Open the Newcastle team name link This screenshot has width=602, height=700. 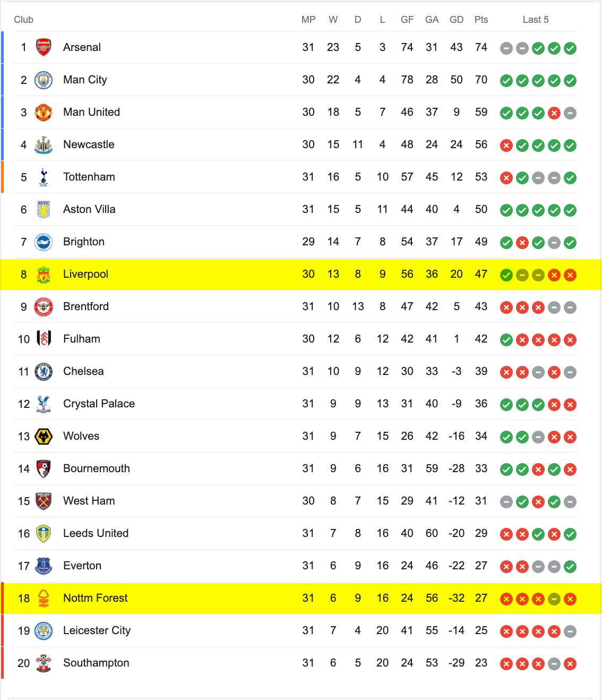[x=89, y=144]
